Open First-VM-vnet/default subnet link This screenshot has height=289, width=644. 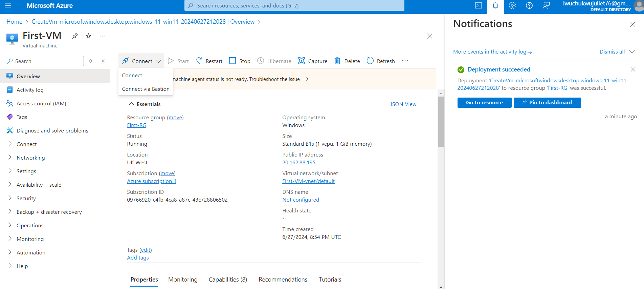(x=308, y=181)
